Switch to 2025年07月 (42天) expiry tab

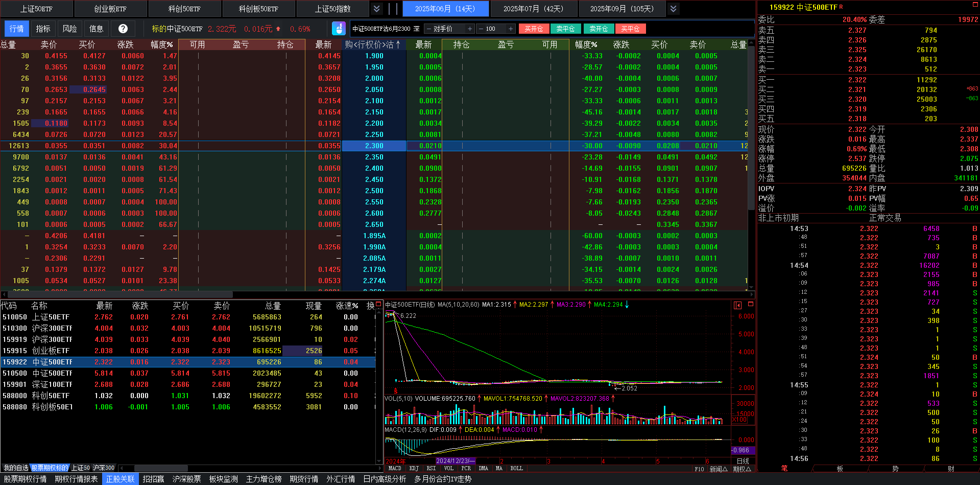pos(534,9)
